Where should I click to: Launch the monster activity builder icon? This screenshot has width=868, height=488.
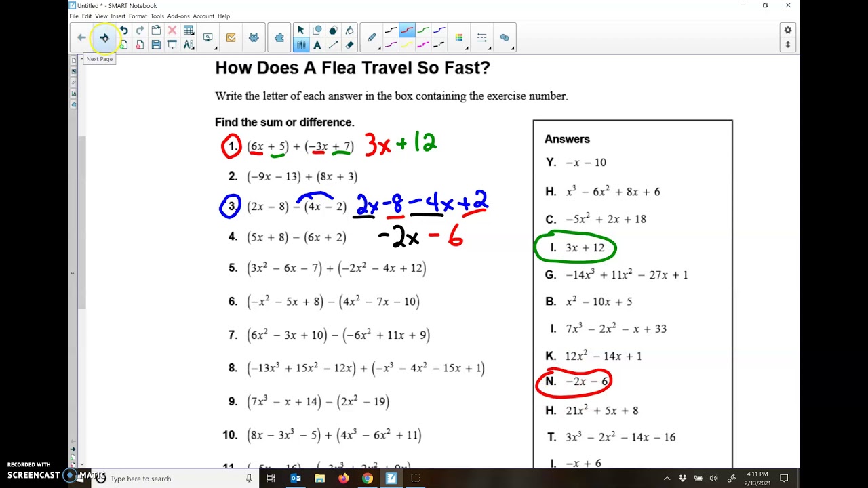(254, 38)
